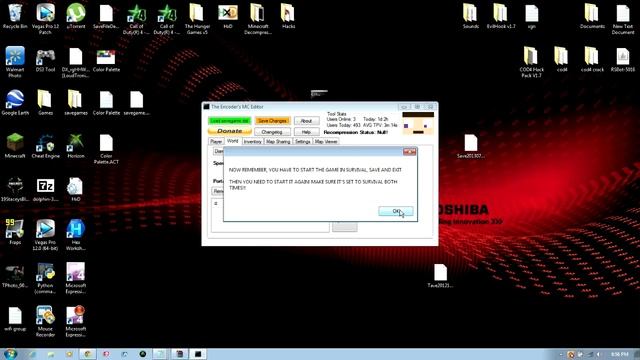Select the Tave20121... file icon
The height and width of the screenshot is (360, 640).
(440, 276)
